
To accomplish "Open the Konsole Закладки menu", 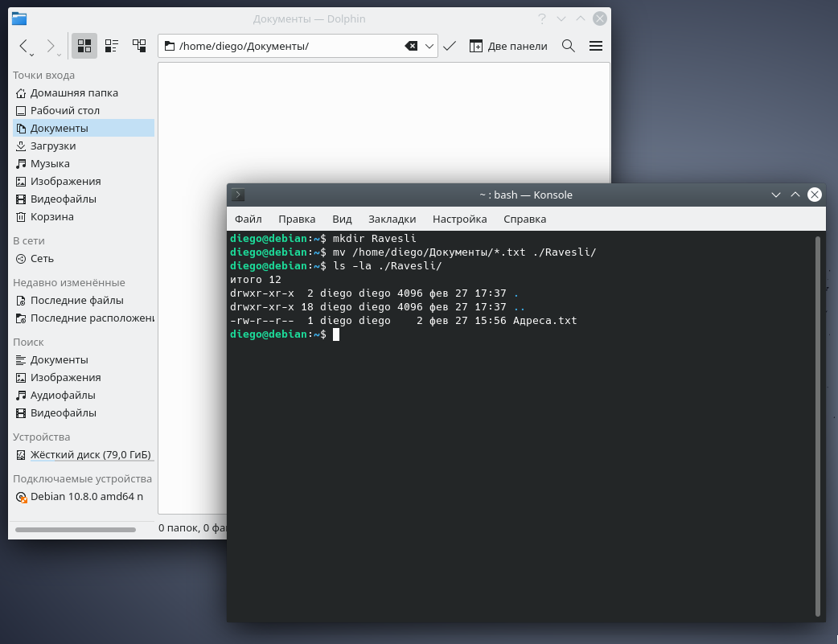I will pyautogui.click(x=392, y=219).
